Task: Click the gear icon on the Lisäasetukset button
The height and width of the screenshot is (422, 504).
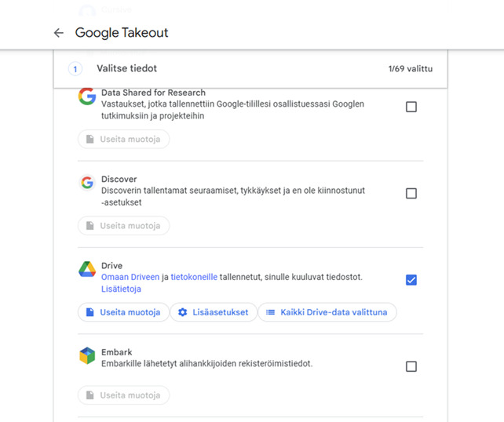Action: click(x=183, y=312)
